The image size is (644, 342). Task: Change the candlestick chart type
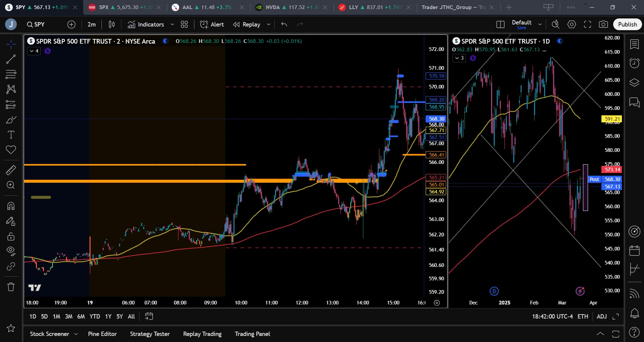112,24
